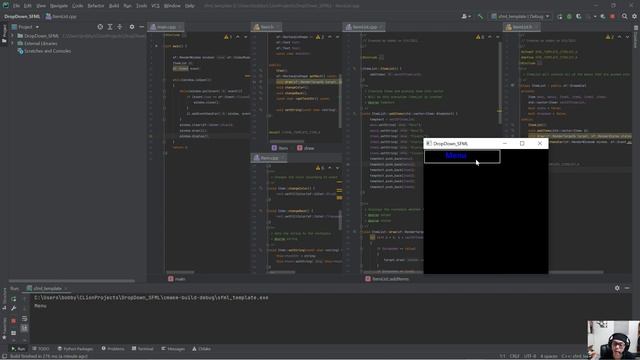
Task: Open the Code menu
Action: (x=78, y=6)
